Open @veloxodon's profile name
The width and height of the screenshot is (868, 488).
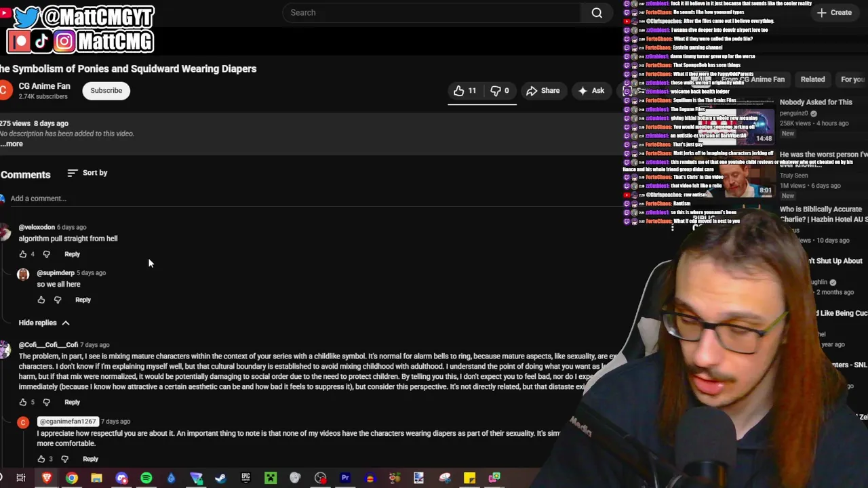coord(37,227)
